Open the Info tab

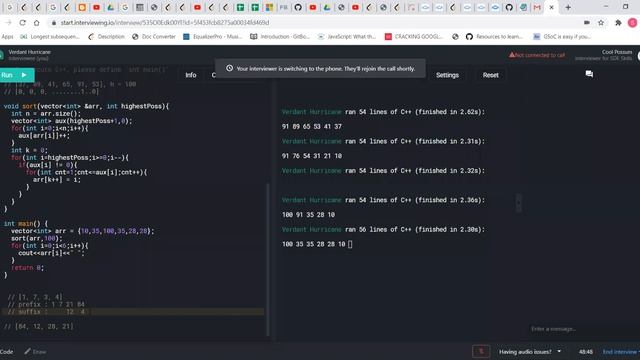[191, 75]
